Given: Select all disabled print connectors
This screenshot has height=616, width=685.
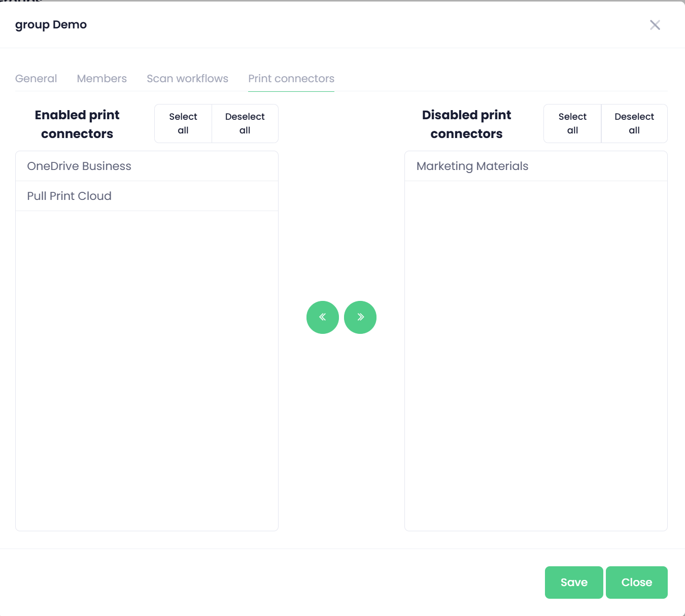Looking at the screenshot, I should click(572, 123).
